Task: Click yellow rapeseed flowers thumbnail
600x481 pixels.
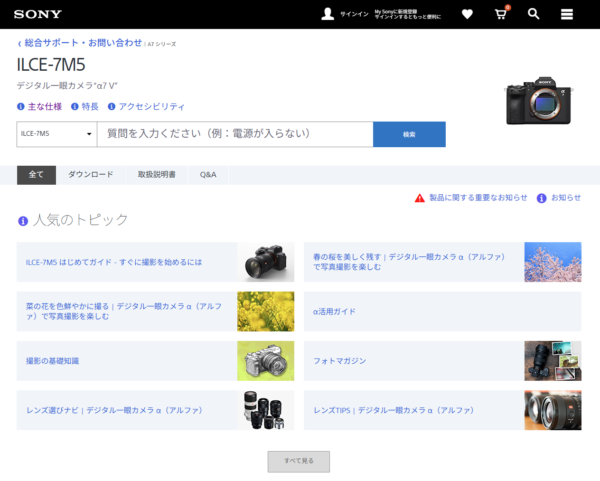Action: point(266,311)
